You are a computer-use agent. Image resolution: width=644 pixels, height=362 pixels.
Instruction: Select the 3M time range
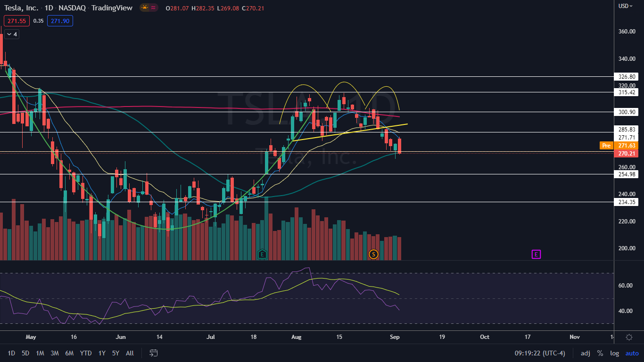(x=55, y=353)
